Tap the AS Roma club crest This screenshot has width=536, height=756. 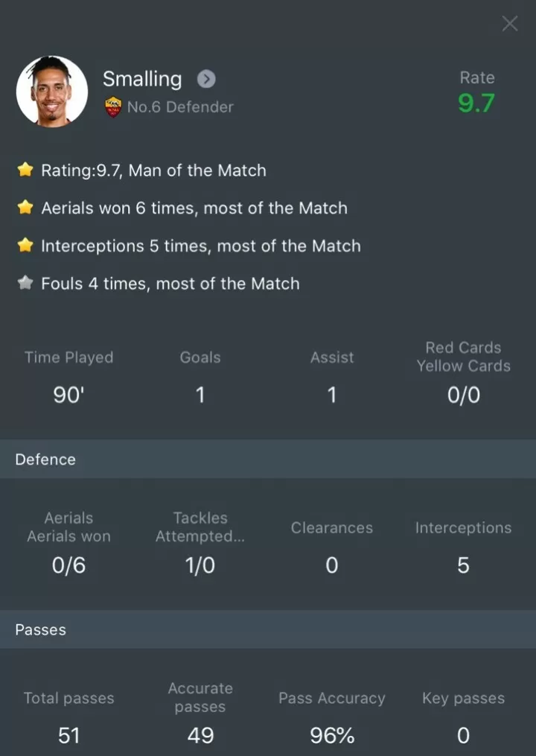click(113, 107)
